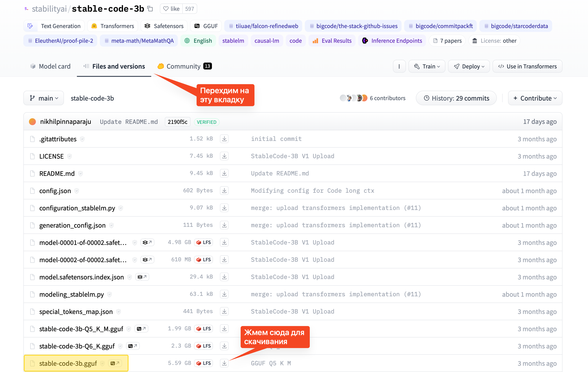View History: 29 commits
This screenshot has height=372, width=588.
click(456, 98)
